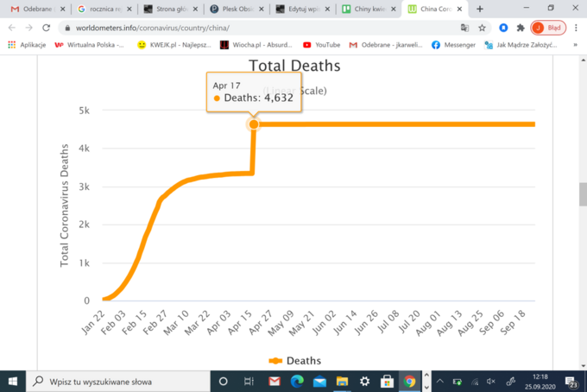Open the Chrome extensions puzzle icon

pos(521,27)
